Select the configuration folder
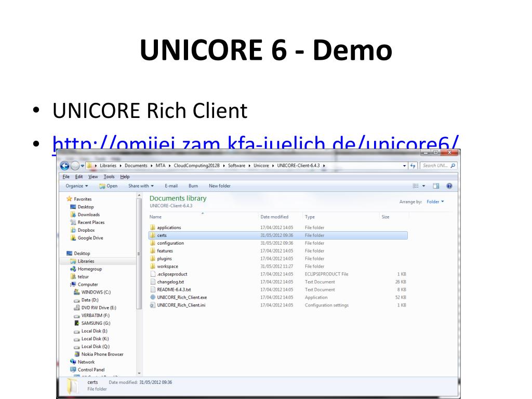Image resolution: width=532 pixels, height=399 pixels. tap(170, 243)
